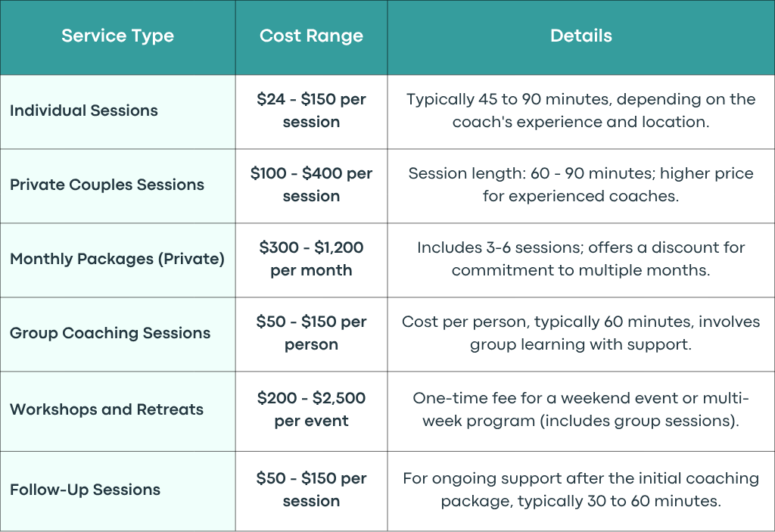Click details about 3-6 sessions discount
Screen dimensions: 775x532
coord(580,259)
